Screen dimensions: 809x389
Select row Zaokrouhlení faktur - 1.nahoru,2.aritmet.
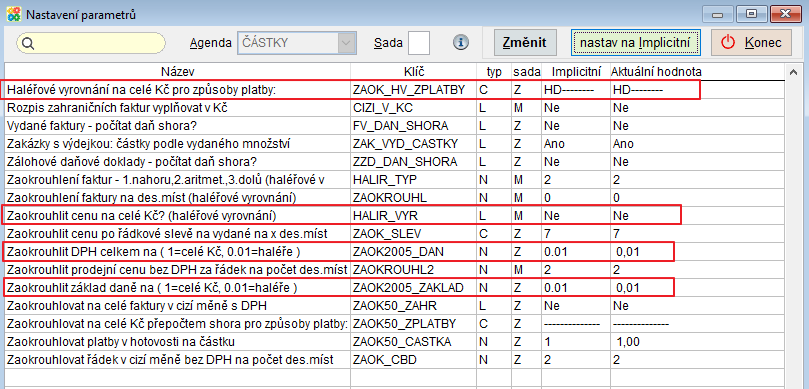click(394, 180)
